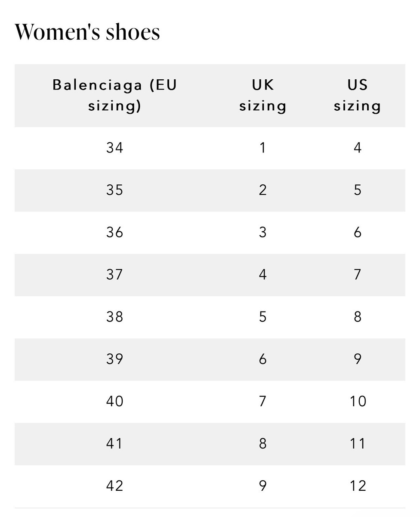Select US size 4 cell
Image resolution: width=420 pixels, height=517 pixels.
358,148
